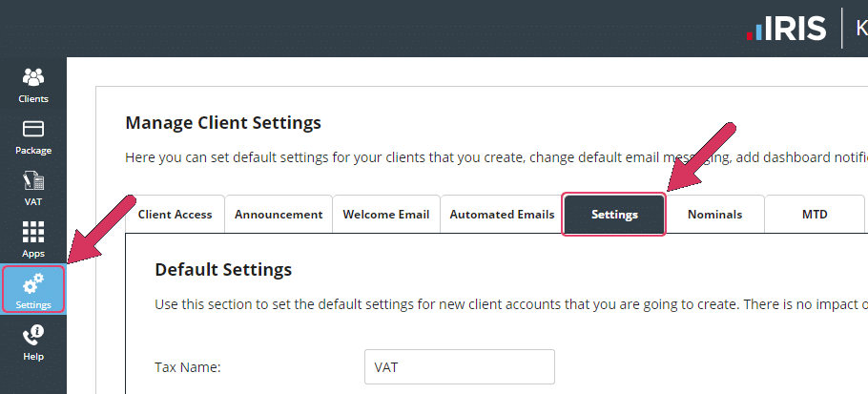This screenshot has width=868, height=394.
Task: Switch to the Nominals tab
Action: coord(714,215)
